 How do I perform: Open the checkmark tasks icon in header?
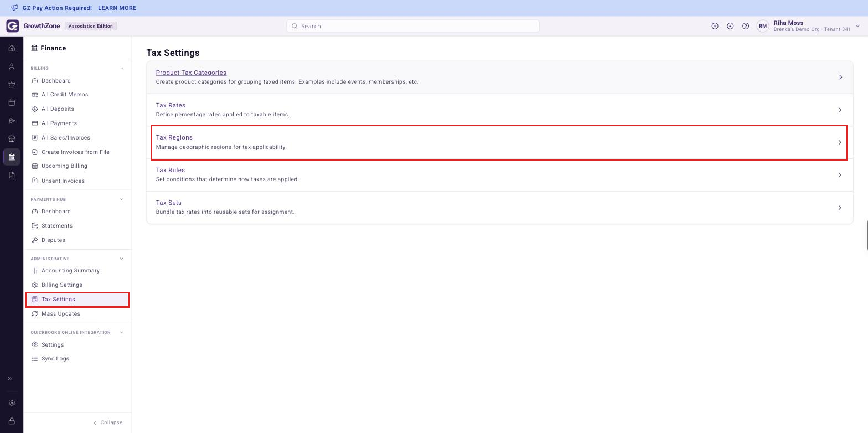tap(730, 26)
